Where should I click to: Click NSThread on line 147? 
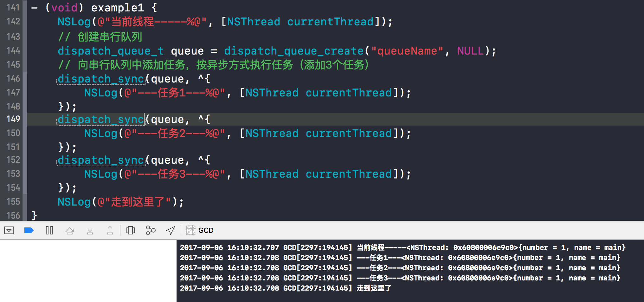point(272,93)
